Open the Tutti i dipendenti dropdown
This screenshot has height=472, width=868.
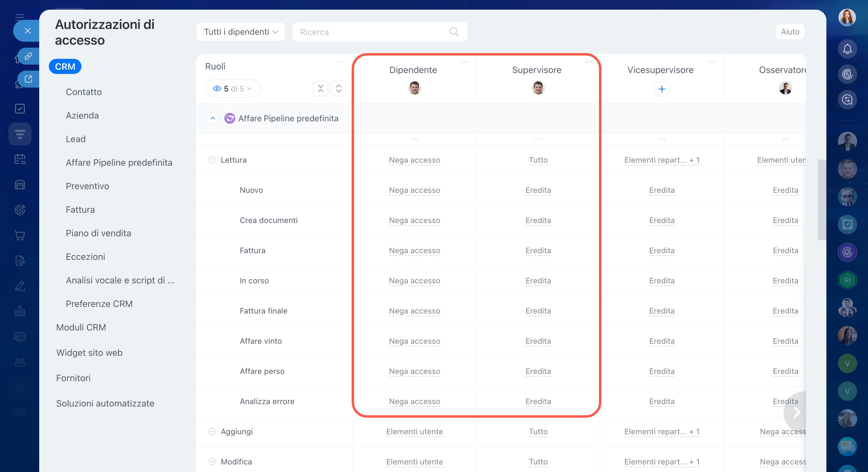tap(241, 32)
